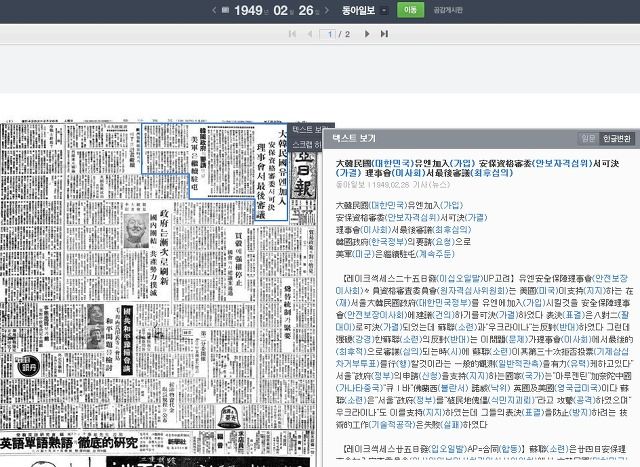The width and height of the screenshot is (640, 467).
Task: Jump to the first page of the newspaper
Action: pyautogui.click(x=292, y=34)
